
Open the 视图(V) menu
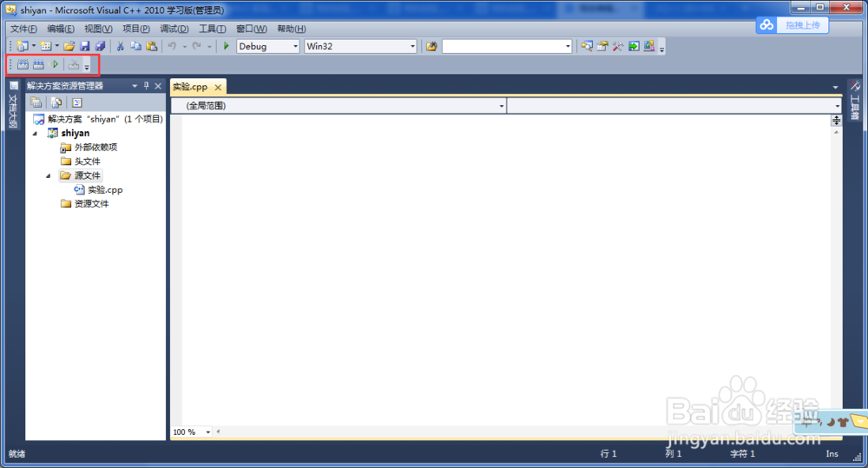[x=99, y=29]
